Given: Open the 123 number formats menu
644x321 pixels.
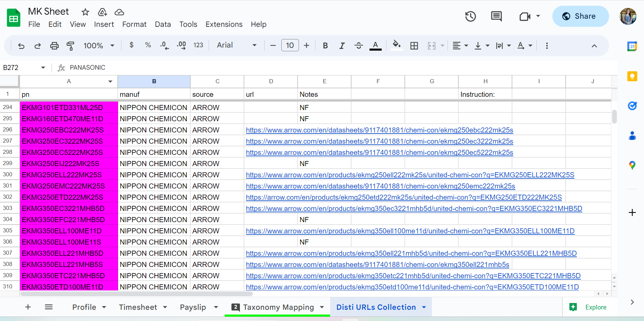Looking at the screenshot, I should click(198, 45).
